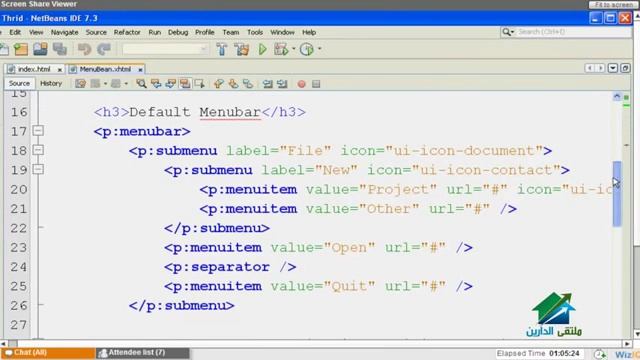Image resolution: width=640 pixels, height=360 pixels.
Task: Click the underlined word "Menubar" on line 16
Action: click(x=230, y=112)
